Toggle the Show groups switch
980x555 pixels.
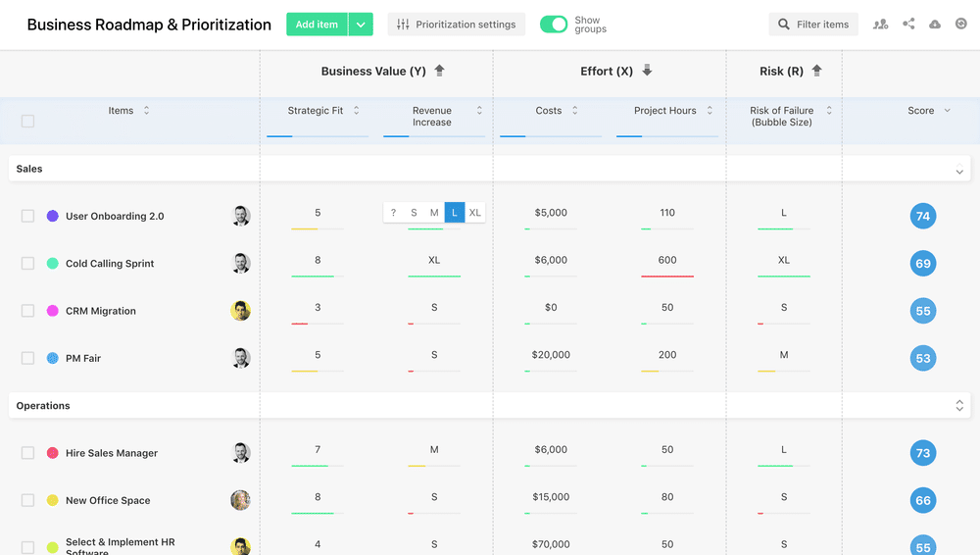554,25
